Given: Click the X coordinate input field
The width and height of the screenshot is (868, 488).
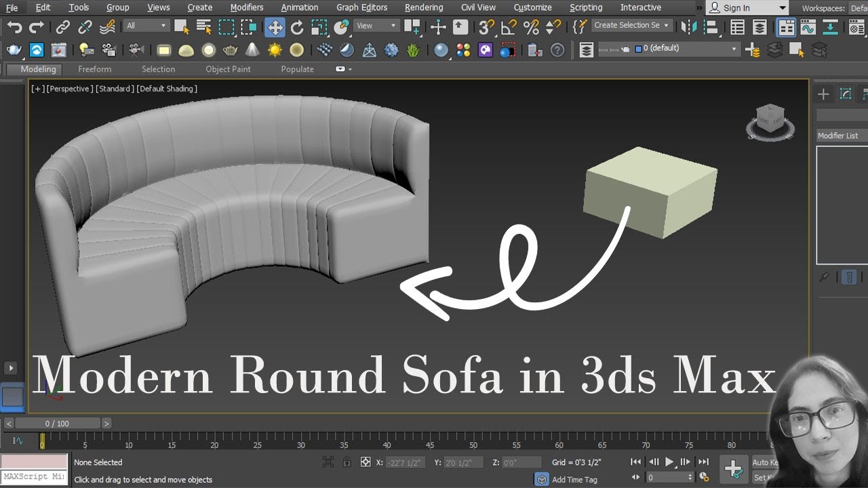Looking at the screenshot, I should 406,462.
